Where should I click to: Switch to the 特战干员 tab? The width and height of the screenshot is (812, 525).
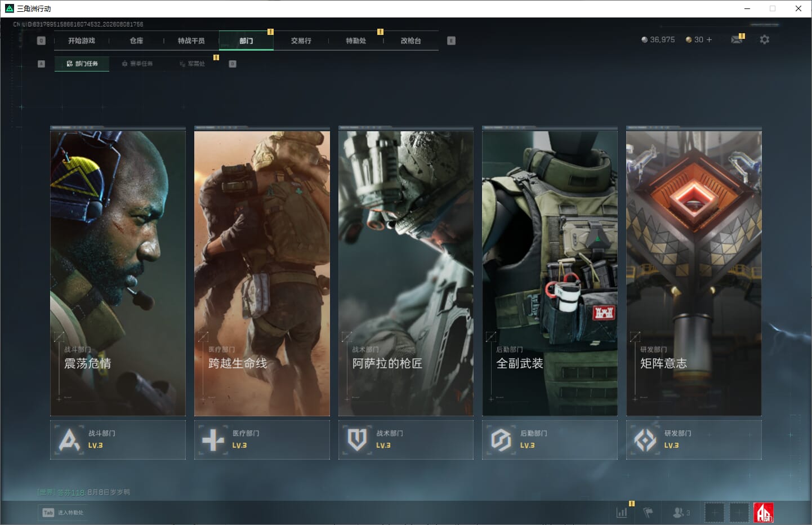(191, 41)
